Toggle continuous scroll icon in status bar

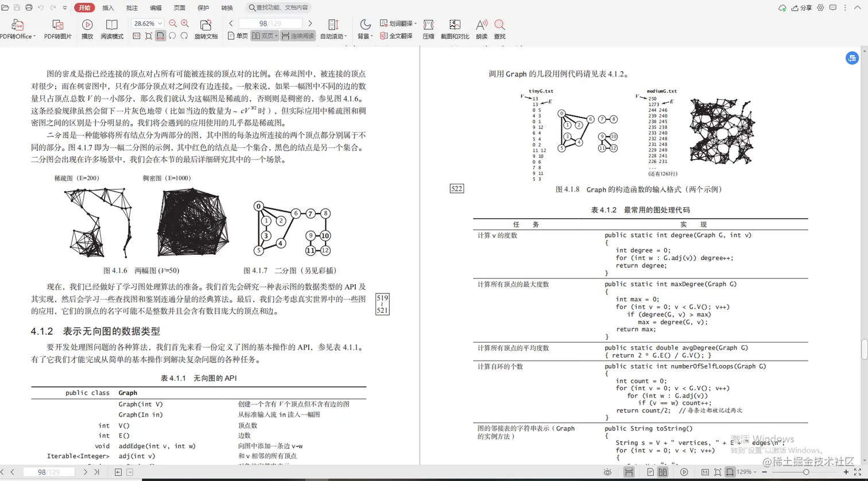(629, 472)
